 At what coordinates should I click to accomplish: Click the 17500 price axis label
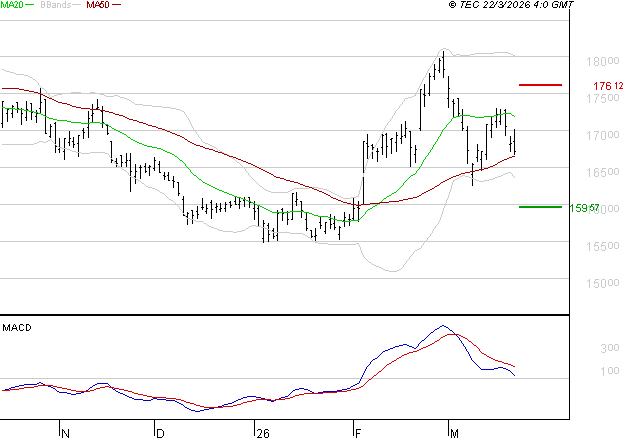pos(603,98)
